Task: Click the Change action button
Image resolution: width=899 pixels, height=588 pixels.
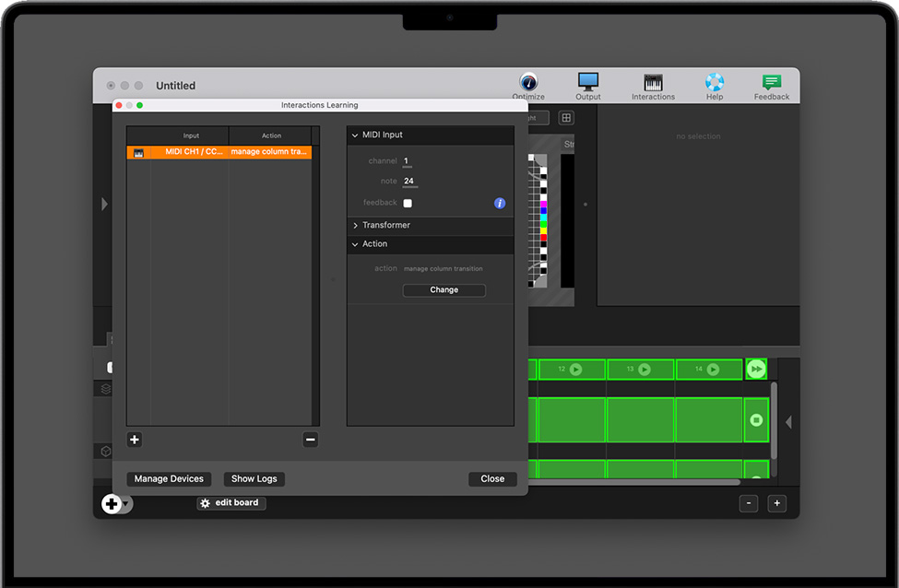Action: tap(444, 289)
